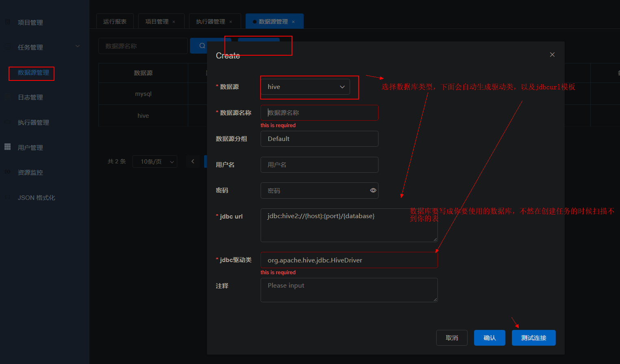Select the 项目管理 sidebar icon
This screenshot has width=620, height=364.
point(7,22)
